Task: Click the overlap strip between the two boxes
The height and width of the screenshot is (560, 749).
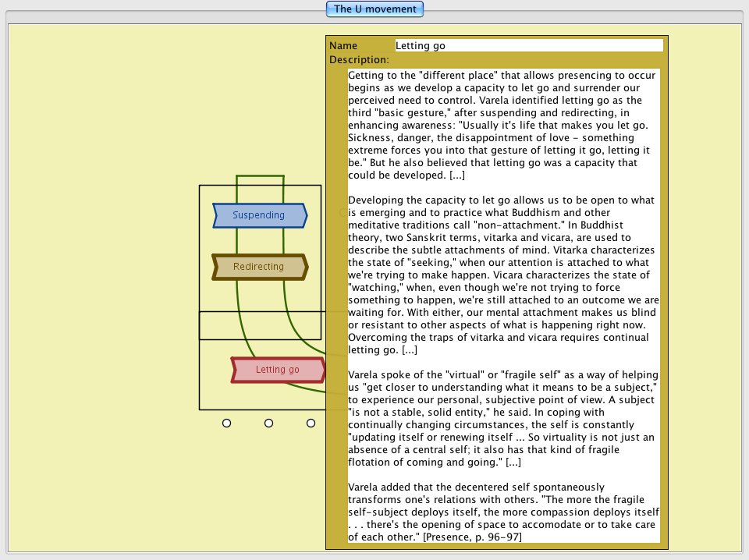Action: click(259, 325)
